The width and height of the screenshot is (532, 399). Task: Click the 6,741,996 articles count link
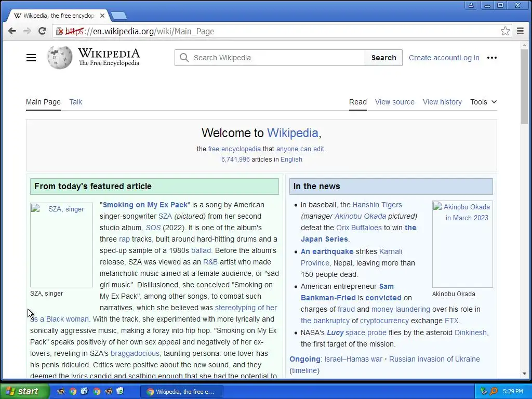pos(235,159)
